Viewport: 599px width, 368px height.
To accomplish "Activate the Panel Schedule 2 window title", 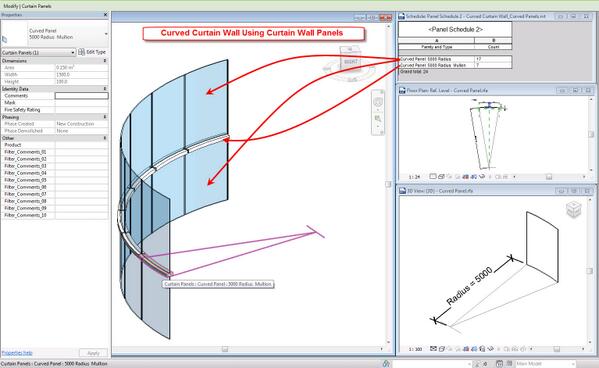I will (476, 16).
